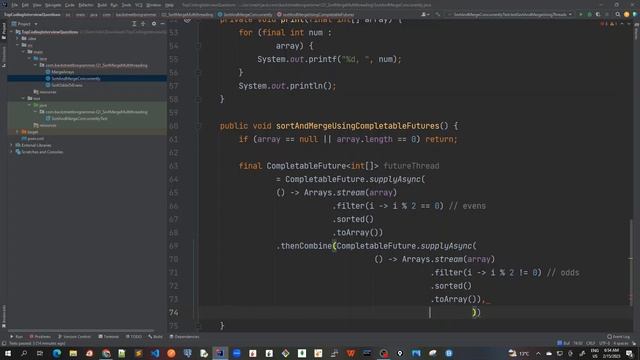Select pom.xml file in tree
Viewport: 640px width, 360px height.
coord(33,138)
